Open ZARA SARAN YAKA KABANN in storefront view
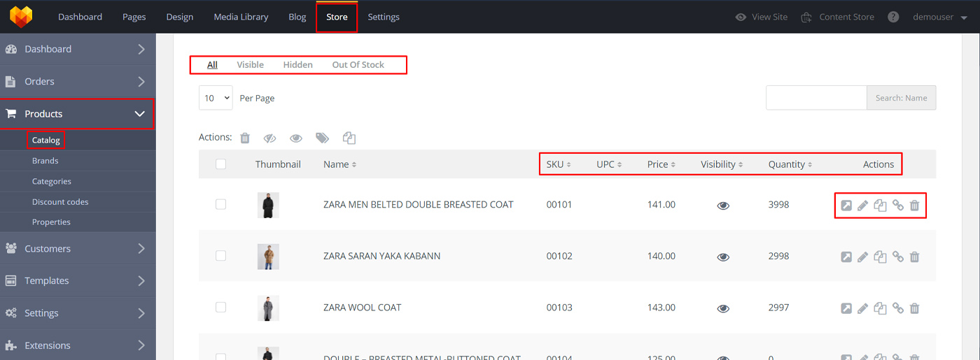This screenshot has height=360, width=980. (x=846, y=257)
